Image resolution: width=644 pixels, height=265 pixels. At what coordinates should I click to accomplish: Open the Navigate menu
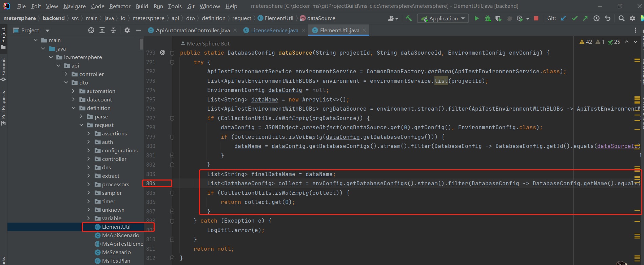[x=75, y=6]
